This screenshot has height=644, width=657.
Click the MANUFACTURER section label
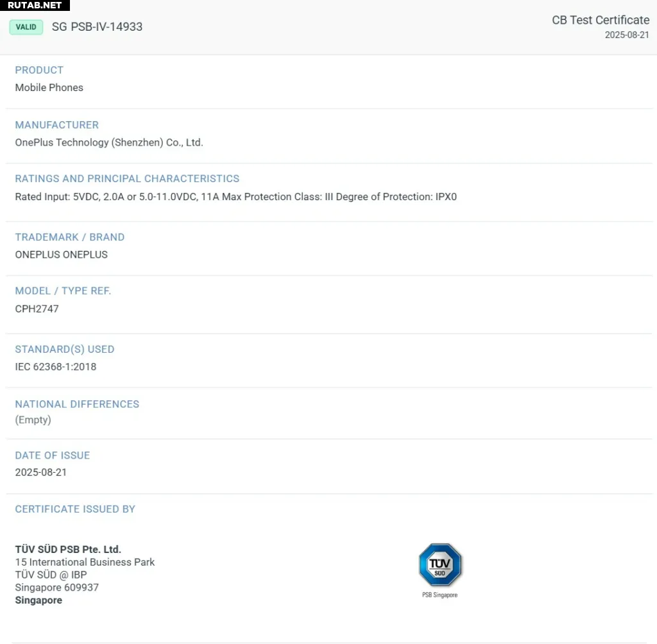coord(57,125)
